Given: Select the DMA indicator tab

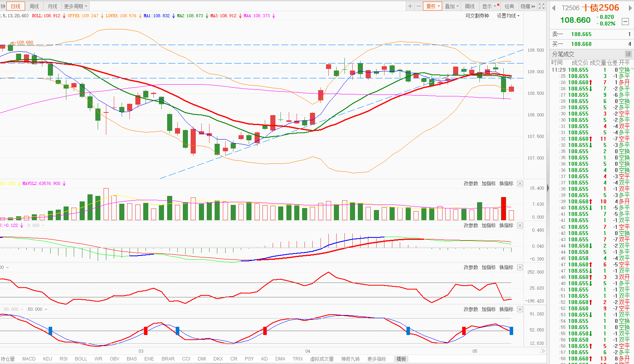Looking at the screenshot, I should (x=280, y=359).
